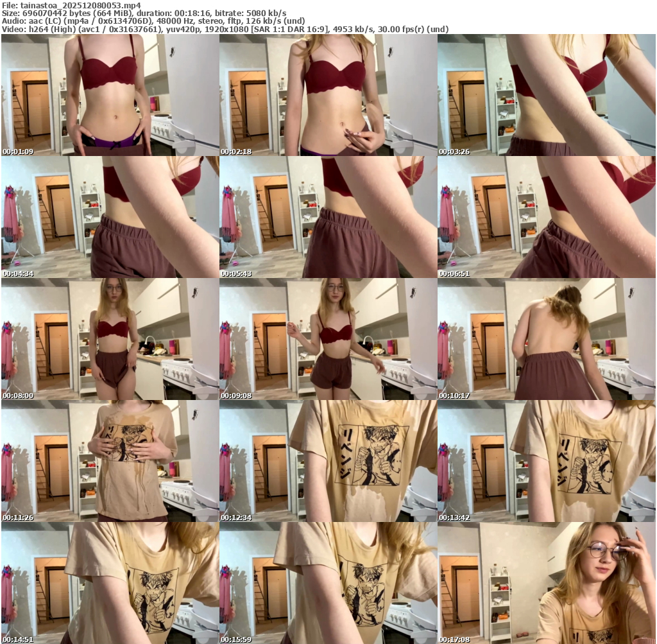657x644 pixels.
Task: Click the '00:15:59' timestamp label
Action: (236, 640)
